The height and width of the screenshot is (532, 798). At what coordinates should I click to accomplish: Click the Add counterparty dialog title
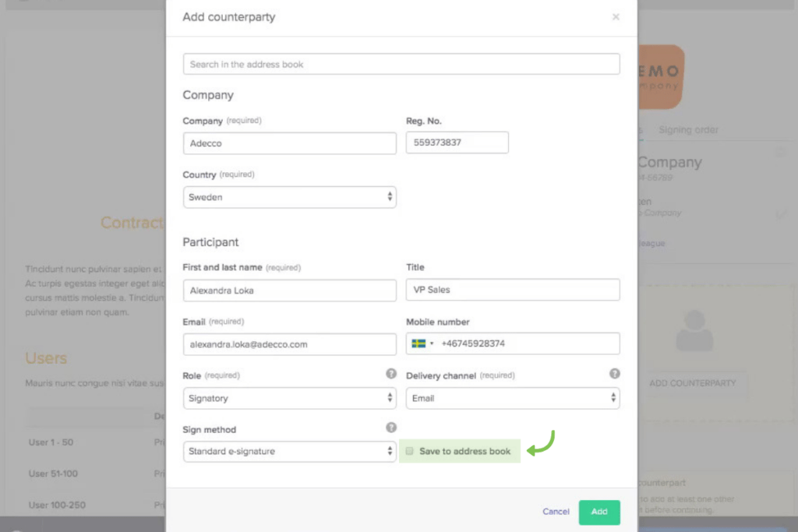coord(228,17)
